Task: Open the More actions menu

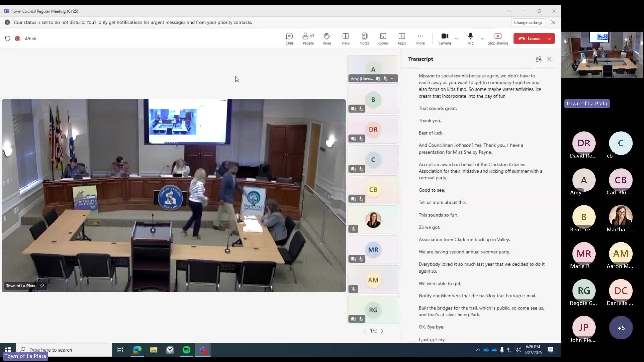Action: (420, 38)
